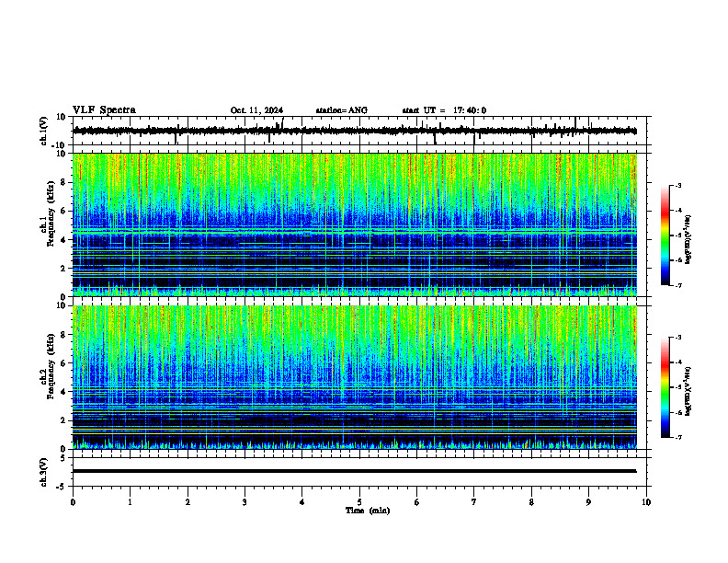Click the time axis tick label "9"
Image resolution: width=728 pixels, height=563 pixels.
point(589,502)
